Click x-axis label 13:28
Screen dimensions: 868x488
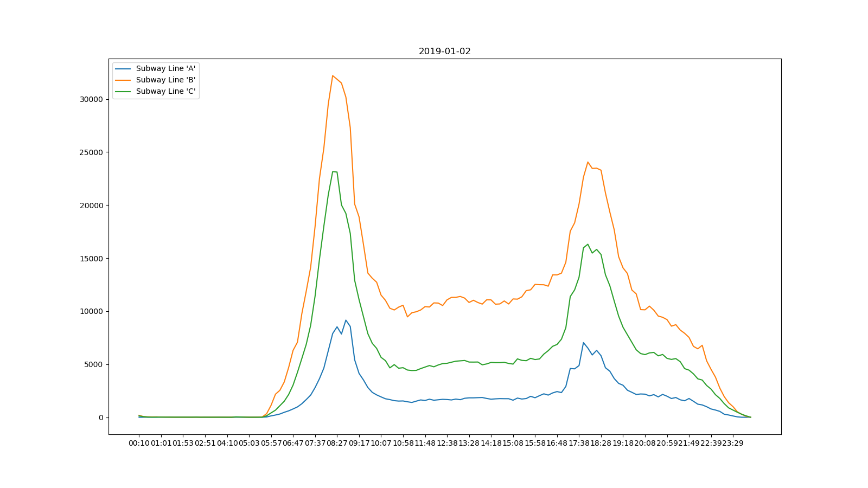[x=469, y=443]
